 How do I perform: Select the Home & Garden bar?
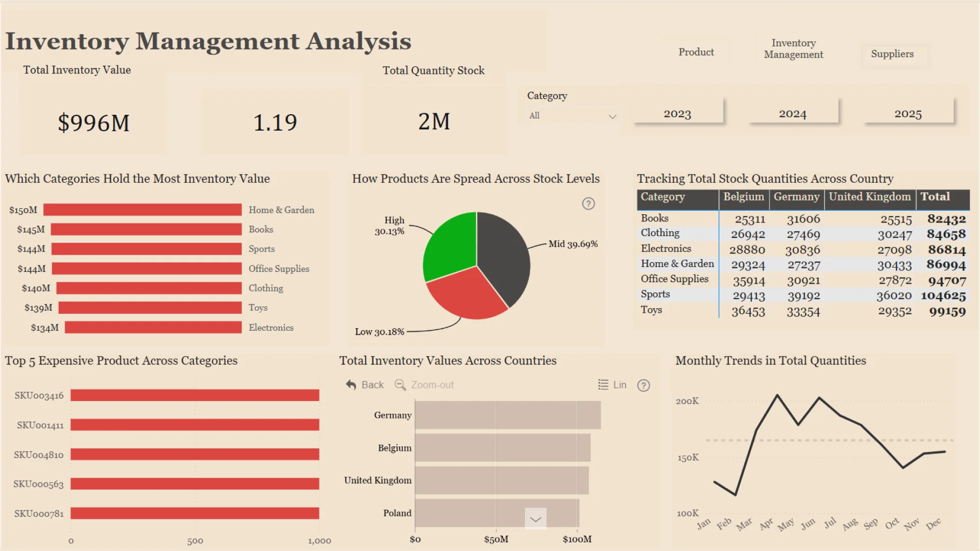(x=142, y=210)
